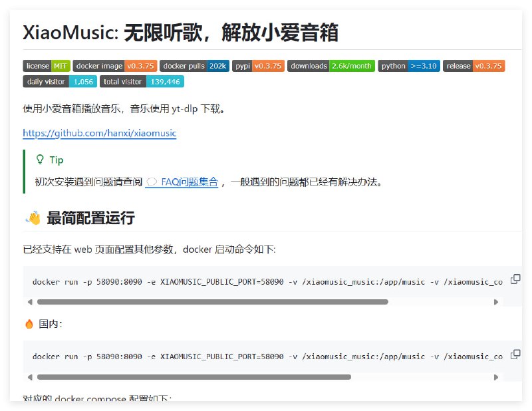The height and width of the screenshot is (411, 532).
Task: Click the first docker run command text
Action: point(267,282)
